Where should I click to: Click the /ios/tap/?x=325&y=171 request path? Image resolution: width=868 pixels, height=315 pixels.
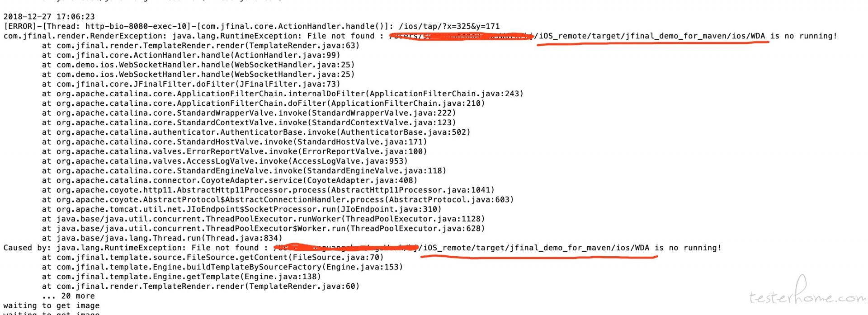pyautogui.click(x=449, y=26)
